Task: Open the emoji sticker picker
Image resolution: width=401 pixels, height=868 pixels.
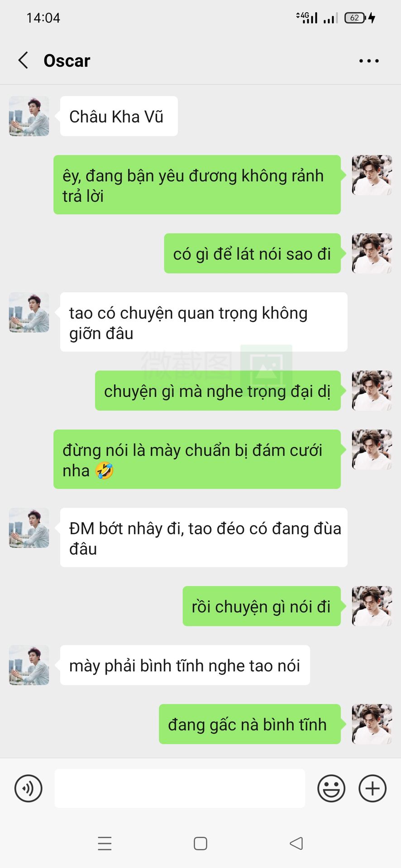Action: pos(331,788)
